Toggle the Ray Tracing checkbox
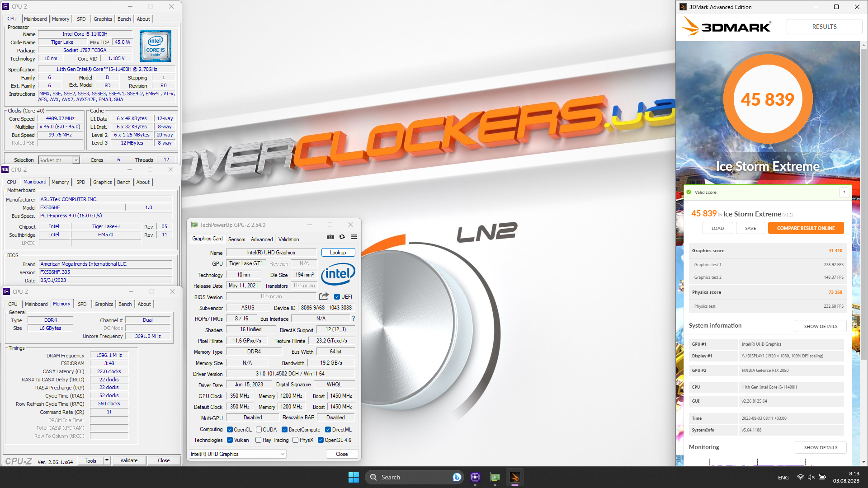868x488 pixels. point(258,440)
